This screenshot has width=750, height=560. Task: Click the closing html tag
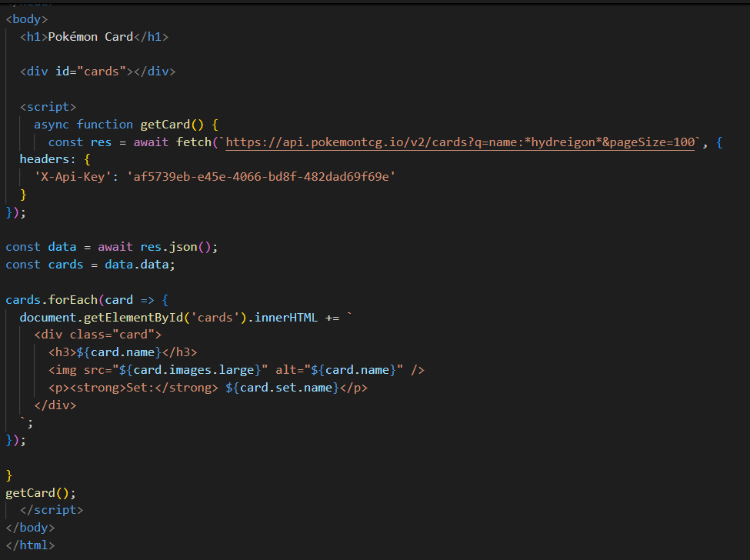[30, 545]
